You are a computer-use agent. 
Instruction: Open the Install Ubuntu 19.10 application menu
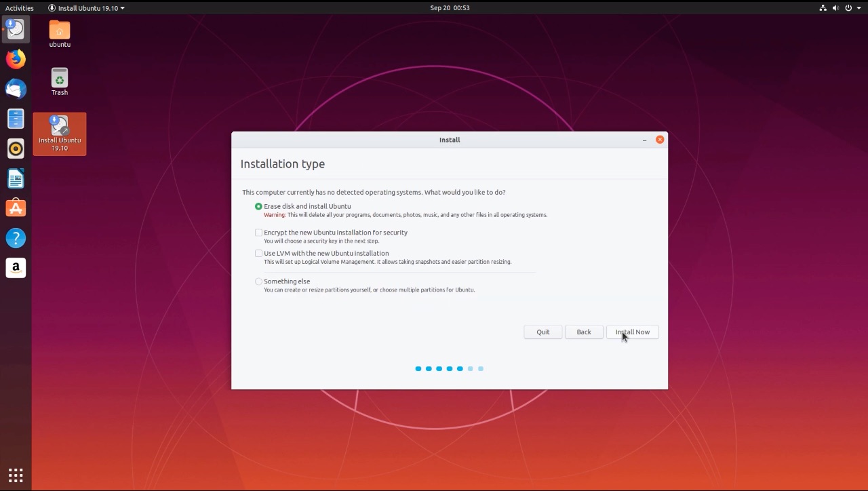(x=85, y=7)
